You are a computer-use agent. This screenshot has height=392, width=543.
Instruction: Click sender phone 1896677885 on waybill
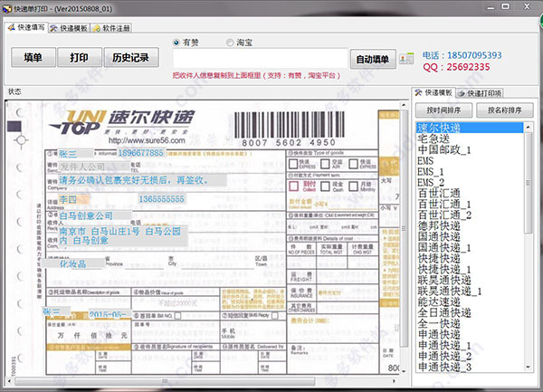(x=140, y=153)
